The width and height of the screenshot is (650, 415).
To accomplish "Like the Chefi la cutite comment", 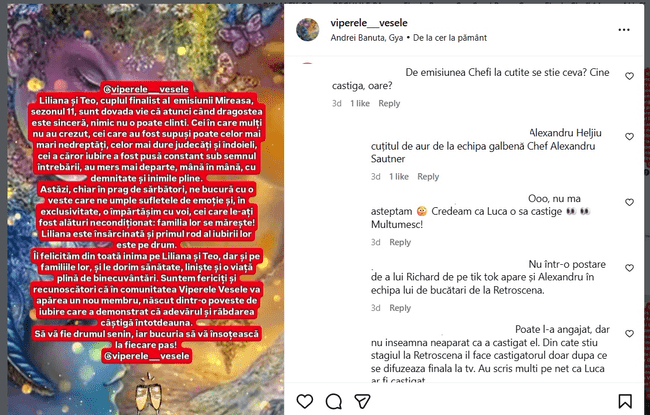I will point(629,76).
